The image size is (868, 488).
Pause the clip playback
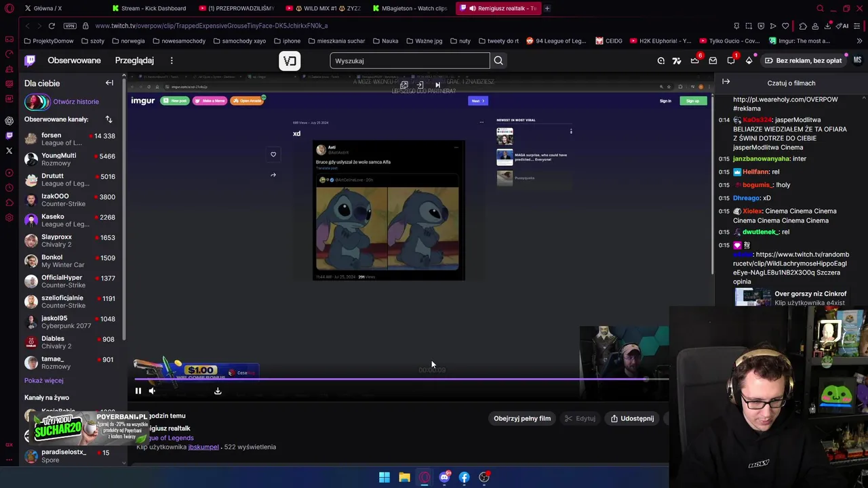[138, 390]
